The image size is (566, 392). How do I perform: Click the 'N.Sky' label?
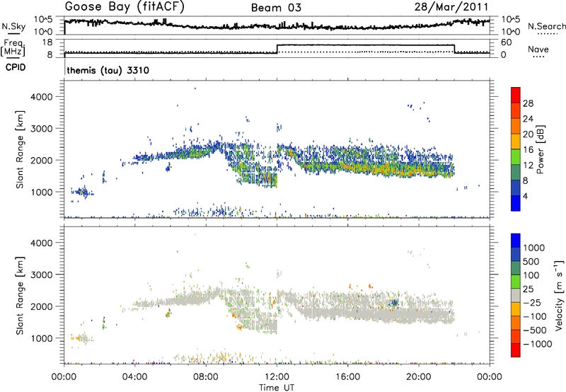(x=13, y=26)
